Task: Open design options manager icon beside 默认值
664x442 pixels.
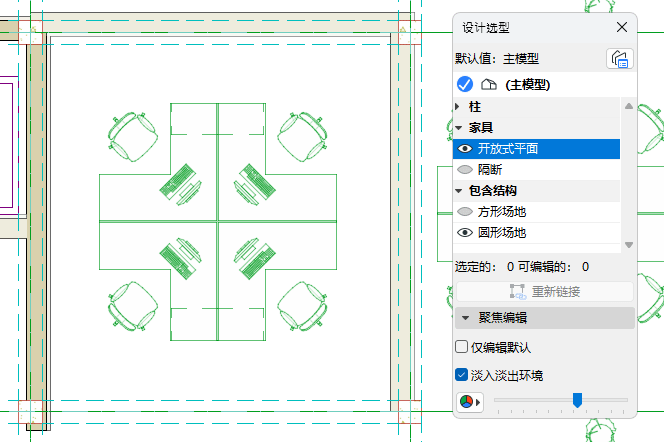Action: tap(620, 58)
